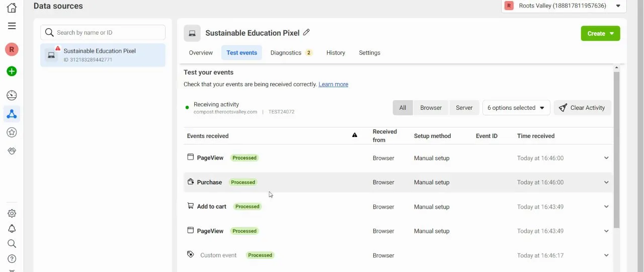Open the History tab
644x272 pixels.
pos(336,53)
